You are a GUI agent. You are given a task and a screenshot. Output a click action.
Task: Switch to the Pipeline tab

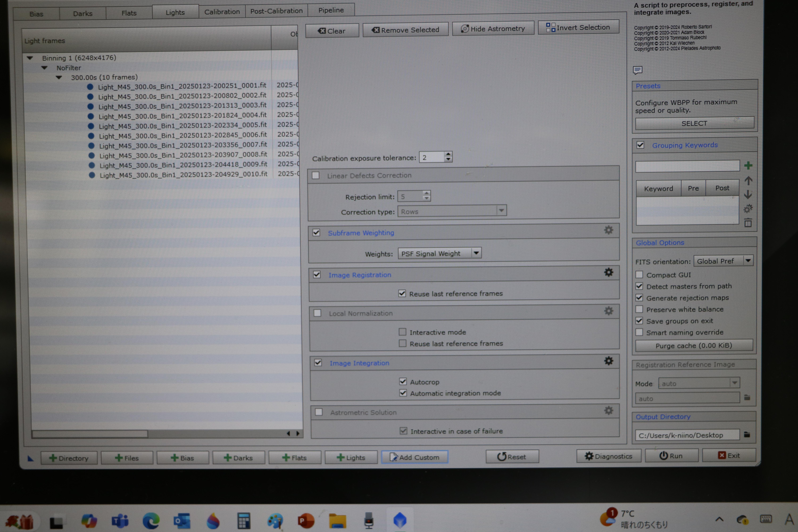tap(331, 10)
